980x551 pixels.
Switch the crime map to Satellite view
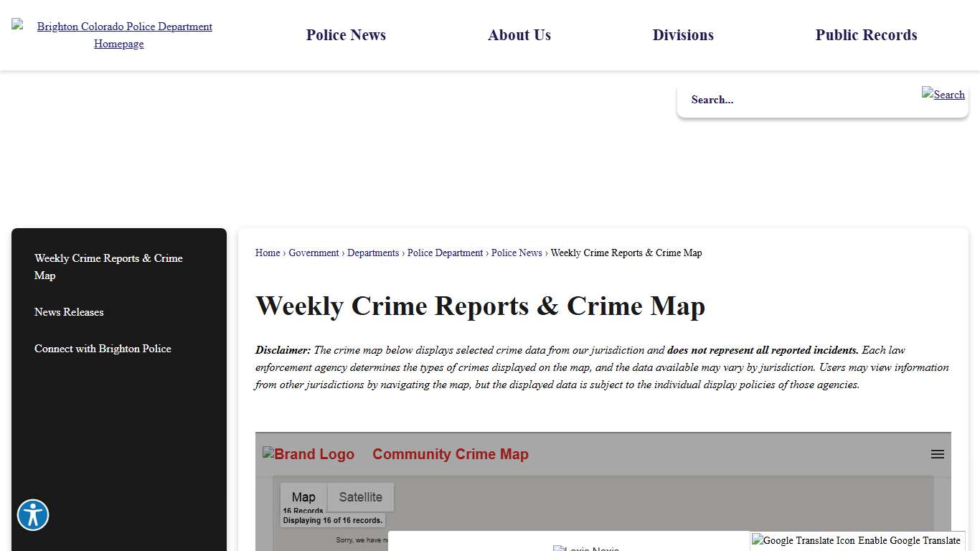click(361, 496)
